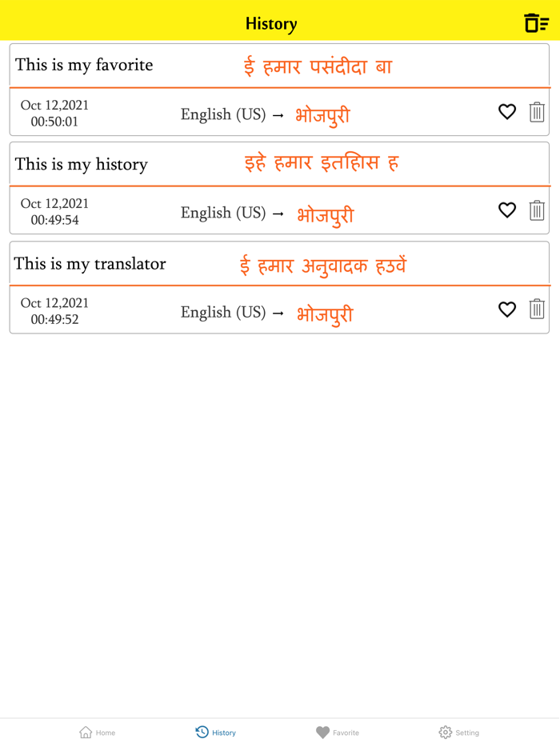Switch to the Home tab
This screenshot has height=747, width=560.
tap(97, 732)
